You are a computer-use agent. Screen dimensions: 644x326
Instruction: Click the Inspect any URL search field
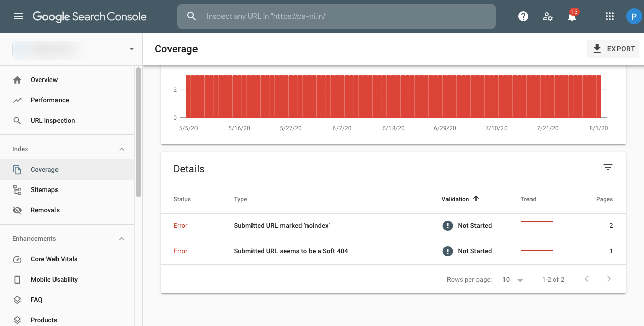[x=336, y=16]
